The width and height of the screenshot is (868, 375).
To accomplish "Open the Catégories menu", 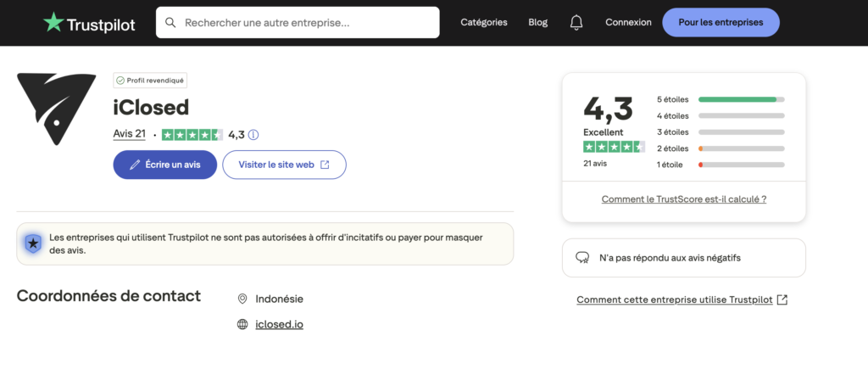I will point(483,23).
